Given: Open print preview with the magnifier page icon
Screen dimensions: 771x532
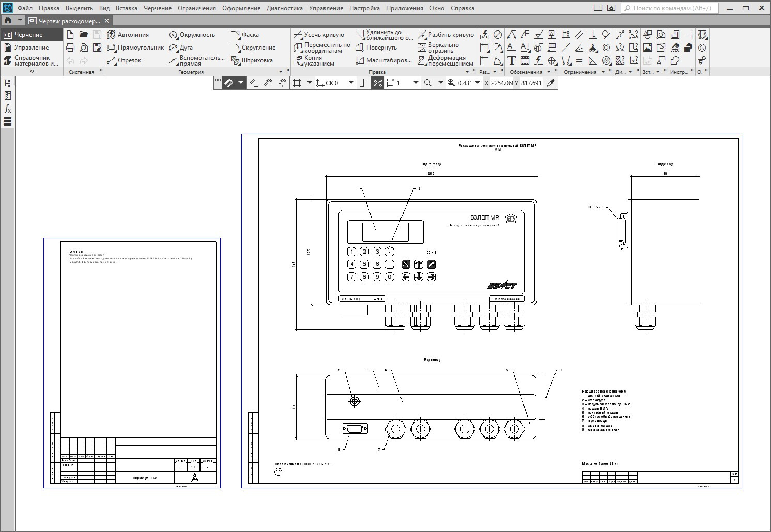Looking at the screenshot, I should [84, 48].
